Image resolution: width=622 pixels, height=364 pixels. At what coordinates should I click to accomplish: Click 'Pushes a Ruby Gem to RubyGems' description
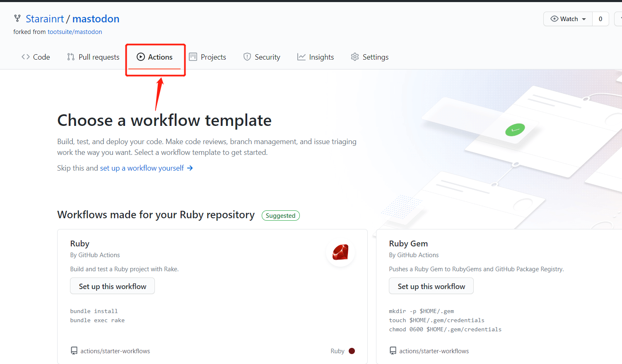pos(477,269)
